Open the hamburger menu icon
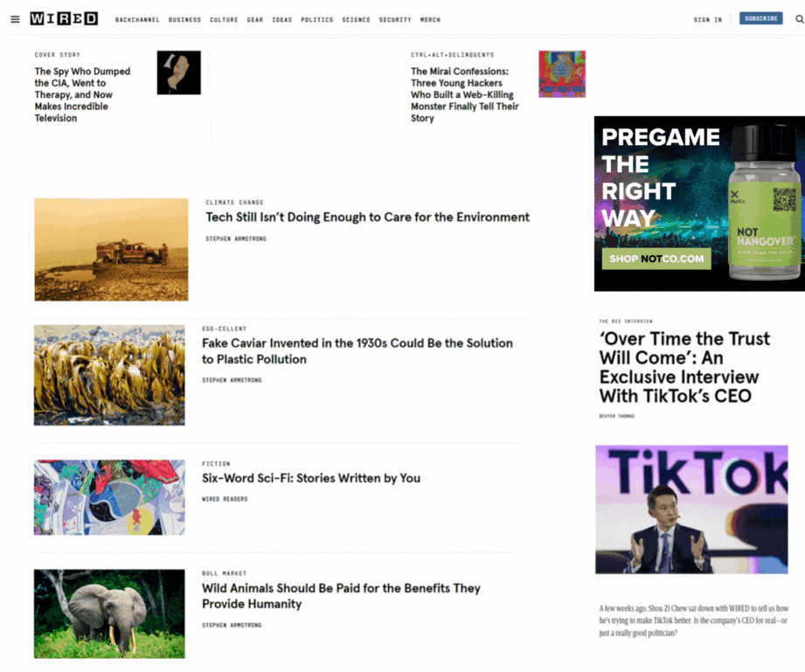The height and width of the screenshot is (672, 805). pyautogui.click(x=15, y=19)
